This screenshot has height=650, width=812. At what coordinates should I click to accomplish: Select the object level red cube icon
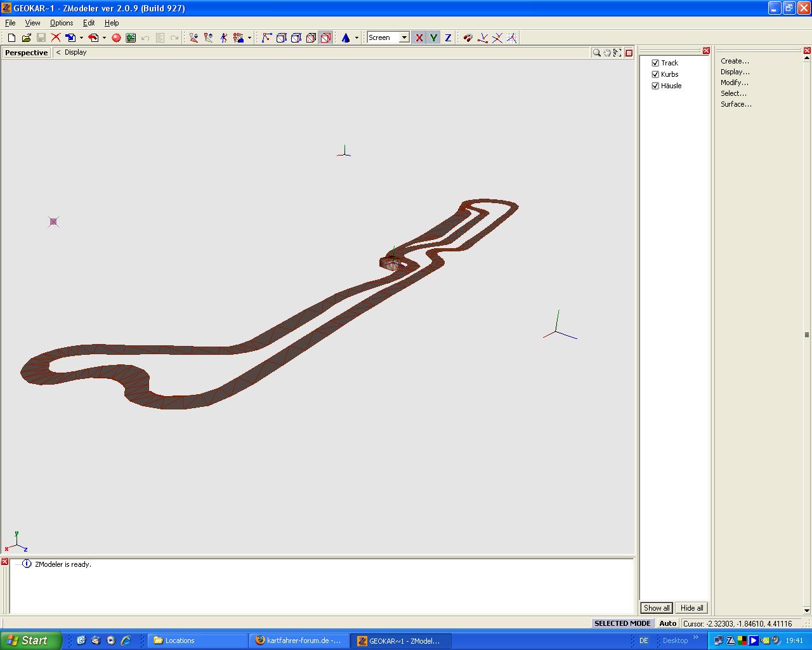(325, 38)
